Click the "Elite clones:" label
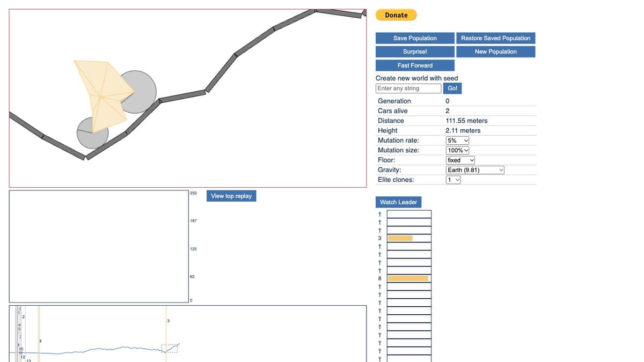Viewport: 644px width, 362px height. coord(396,180)
